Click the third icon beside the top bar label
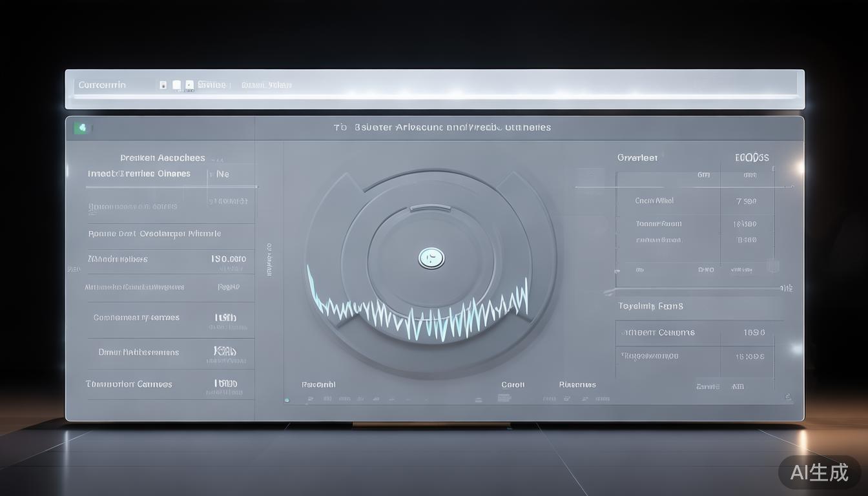 pos(189,85)
